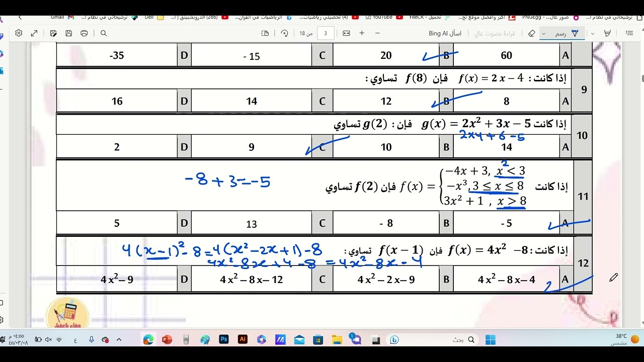Click the fit-to-width icon
The width and height of the screenshot is (644, 362).
[x=346, y=33]
